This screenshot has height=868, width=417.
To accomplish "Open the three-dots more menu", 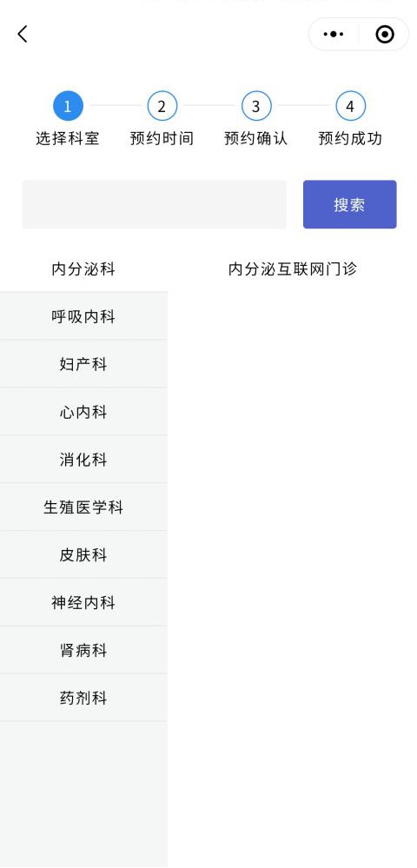I will click(x=334, y=35).
